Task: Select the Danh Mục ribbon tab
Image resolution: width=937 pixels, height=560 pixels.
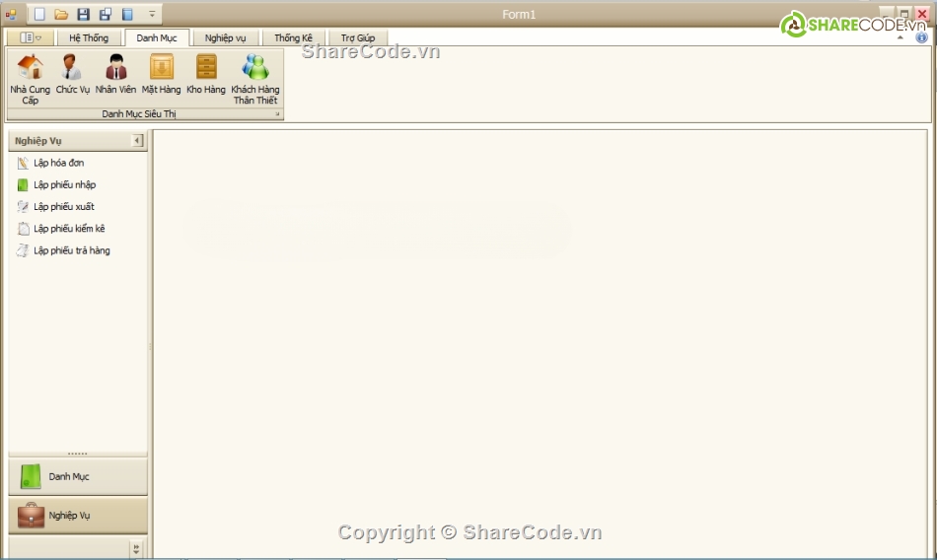Action: 157,37
